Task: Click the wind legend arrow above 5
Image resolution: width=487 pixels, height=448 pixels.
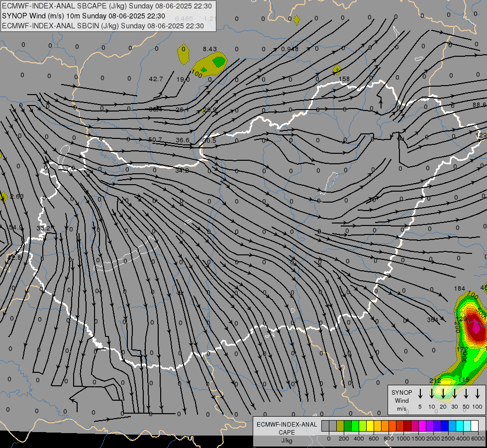Action: [x=420, y=394]
